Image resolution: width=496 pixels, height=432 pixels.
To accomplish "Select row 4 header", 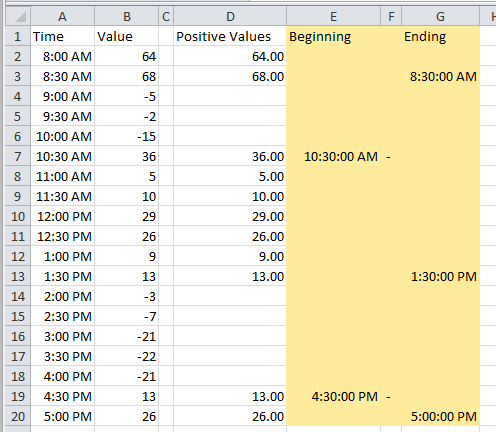I will [18, 96].
